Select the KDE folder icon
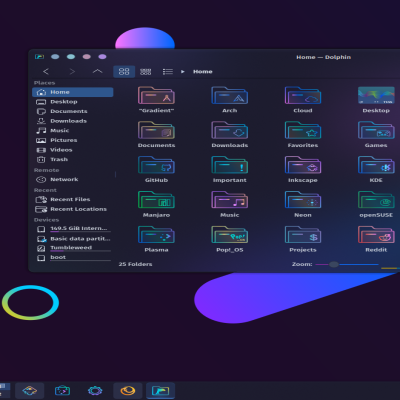 pos(376,165)
